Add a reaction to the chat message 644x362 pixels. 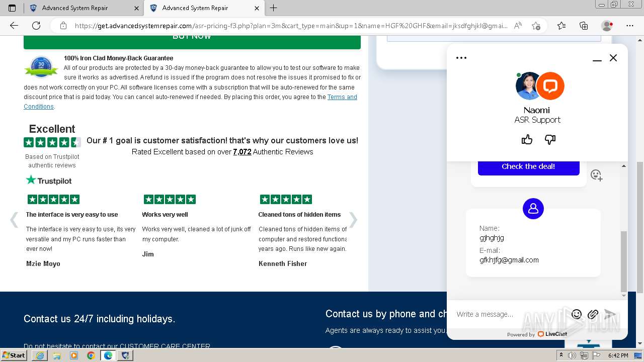tap(597, 175)
